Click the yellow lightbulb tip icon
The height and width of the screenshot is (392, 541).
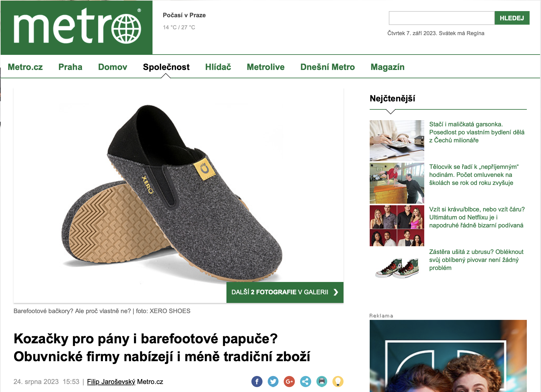[338, 382]
